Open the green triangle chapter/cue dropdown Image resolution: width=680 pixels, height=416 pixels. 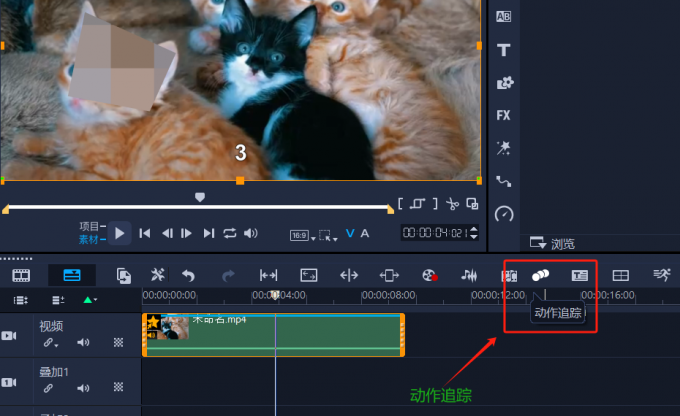(x=90, y=300)
